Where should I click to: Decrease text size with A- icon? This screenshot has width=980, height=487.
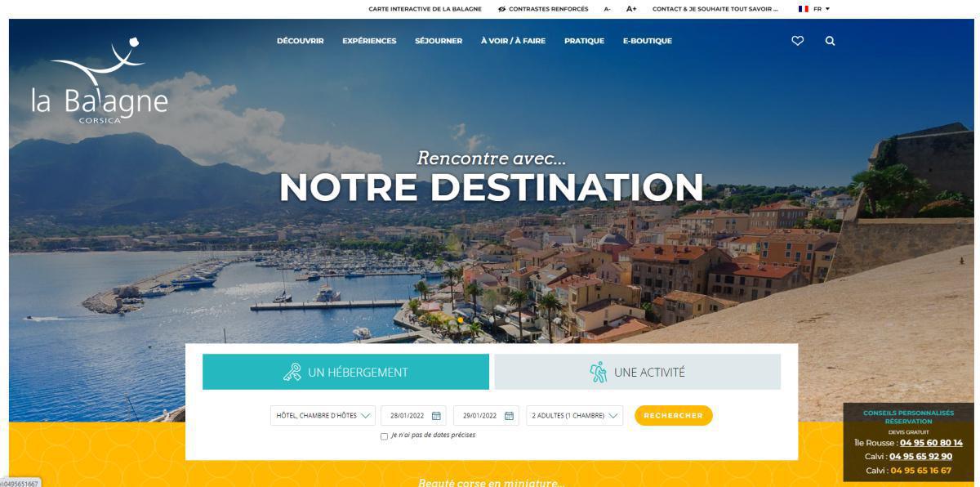(x=607, y=9)
